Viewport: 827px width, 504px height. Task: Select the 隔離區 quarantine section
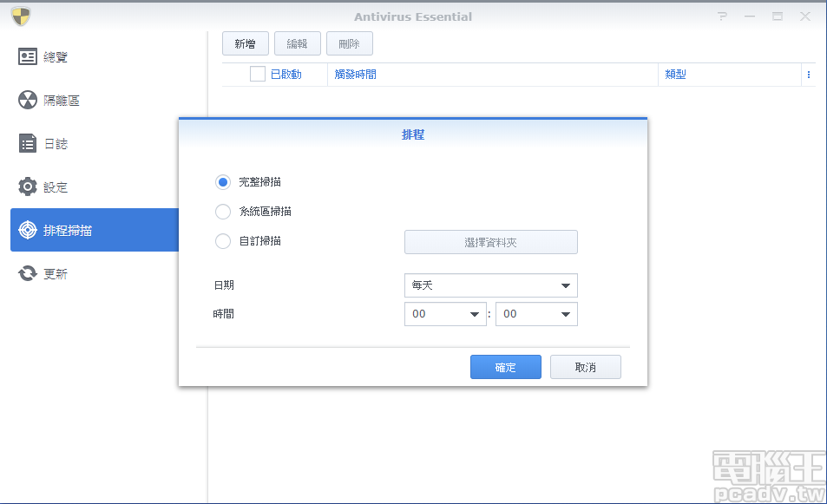click(52, 100)
